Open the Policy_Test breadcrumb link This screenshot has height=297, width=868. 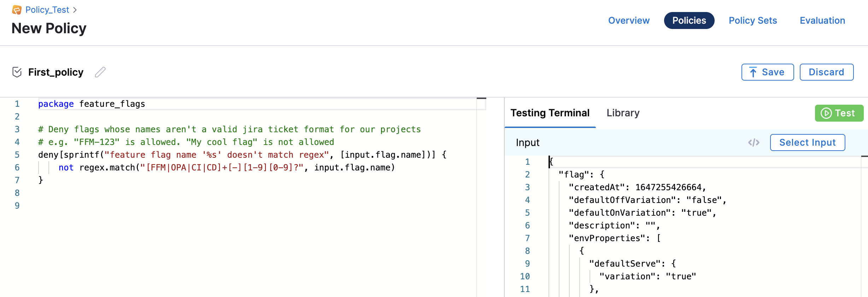tap(47, 10)
